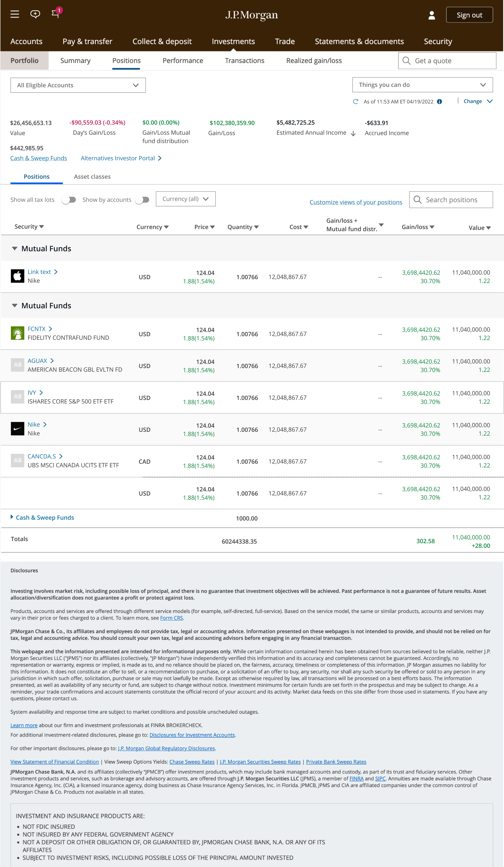504x867 pixels.
Task: Toggle Show all tax lots switch
Action: point(69,200)
